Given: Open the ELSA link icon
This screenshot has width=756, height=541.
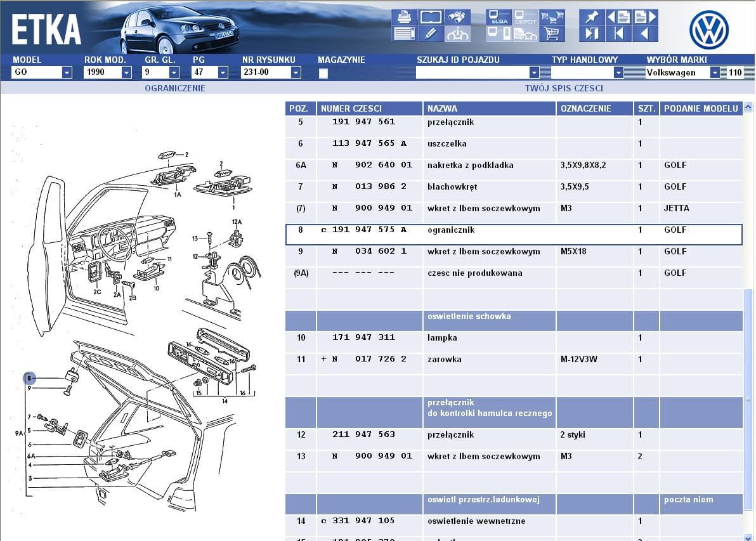Looking at the screenshot, I should click(499, 17).
